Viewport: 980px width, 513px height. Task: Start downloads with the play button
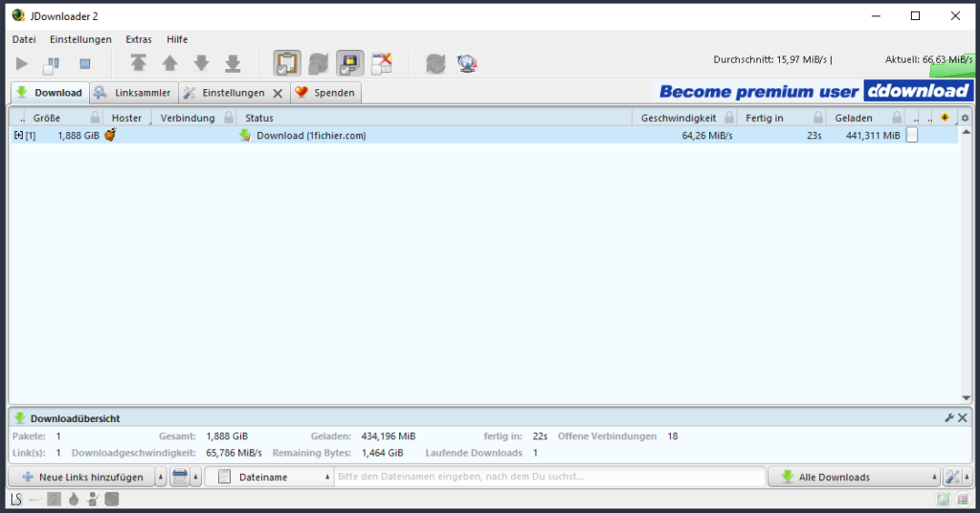[x=22, y=63]
